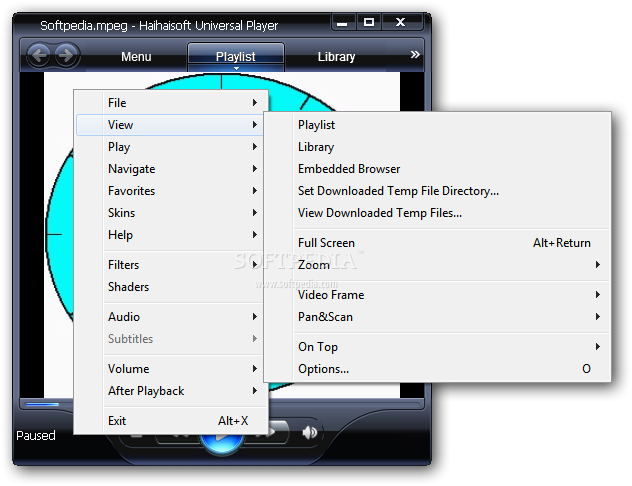Expand the Video Frame submenu
The image size is (632, 486).
[x=437, y=295]
